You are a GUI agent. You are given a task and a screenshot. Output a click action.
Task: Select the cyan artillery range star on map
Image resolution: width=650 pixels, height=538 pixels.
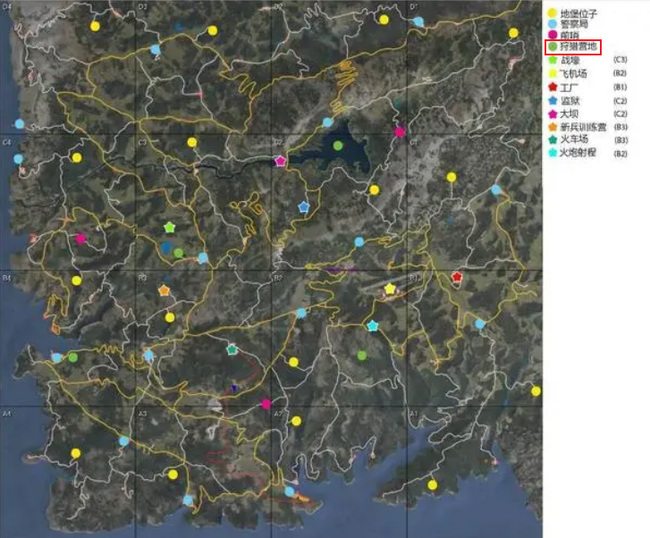pyautogui.click(x=373, y=326)
